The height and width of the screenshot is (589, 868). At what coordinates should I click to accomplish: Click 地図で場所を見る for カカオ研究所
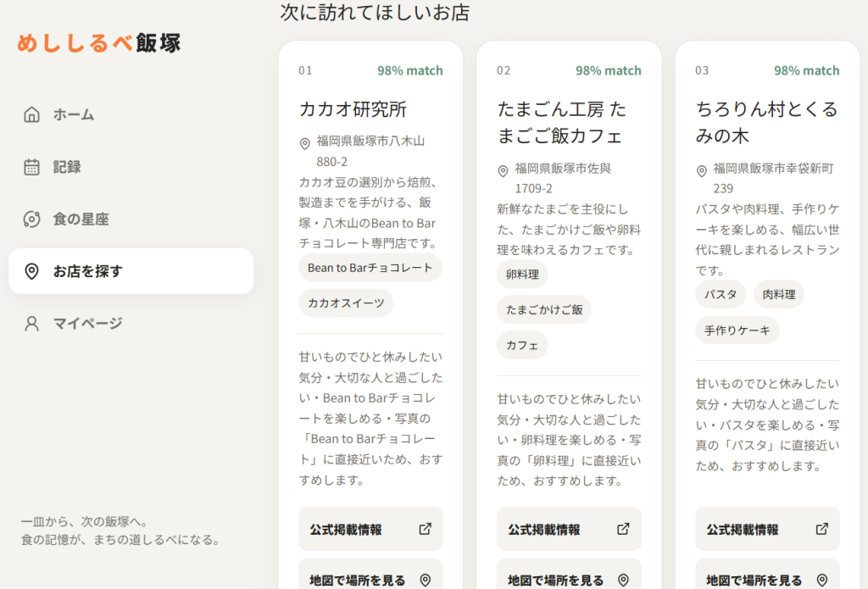point(370,575)
